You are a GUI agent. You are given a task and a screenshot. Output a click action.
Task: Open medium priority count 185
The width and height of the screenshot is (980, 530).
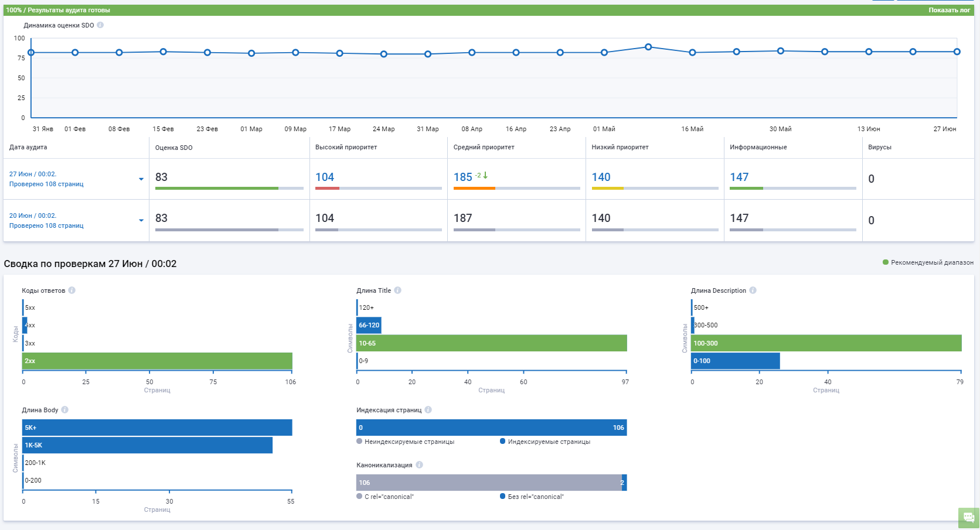462,177
